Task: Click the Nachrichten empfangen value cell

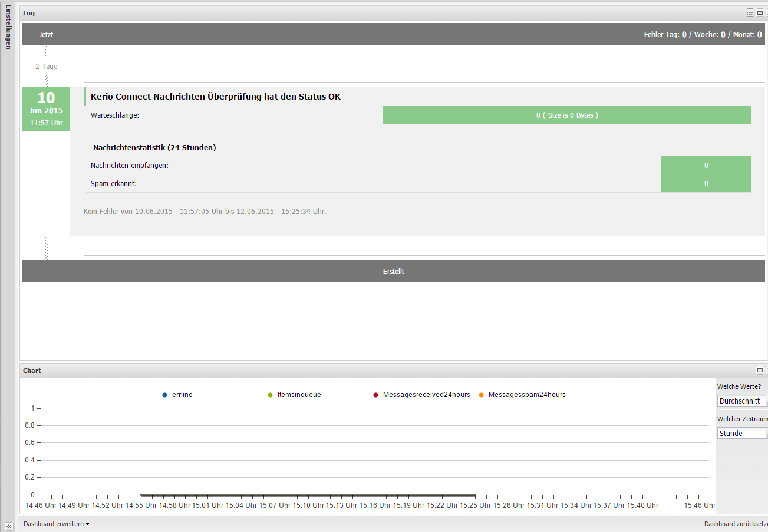Action: click(x=706, y=166)
